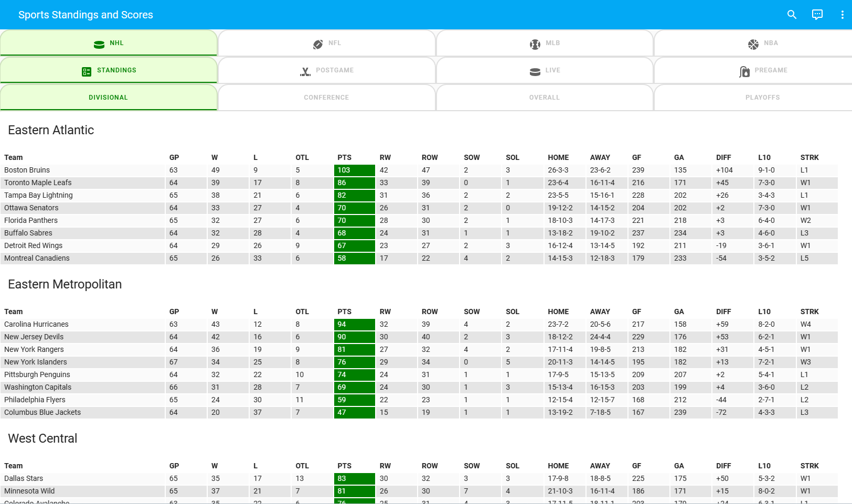Click the Standings scoreboard icon

[87, 71]
